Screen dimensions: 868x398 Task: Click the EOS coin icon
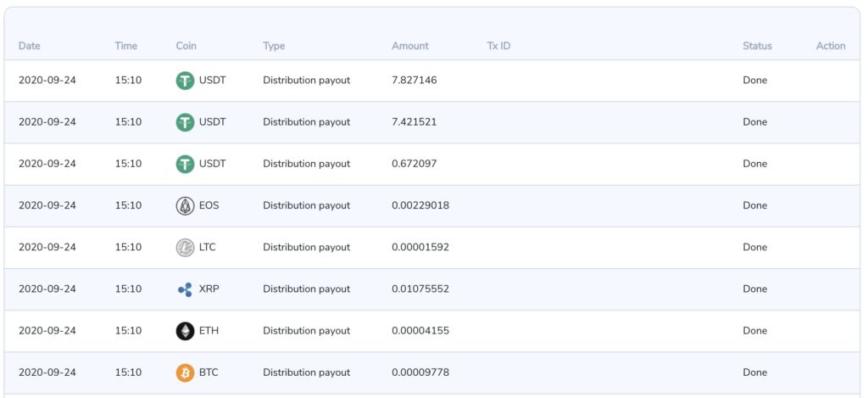[185, 205]
